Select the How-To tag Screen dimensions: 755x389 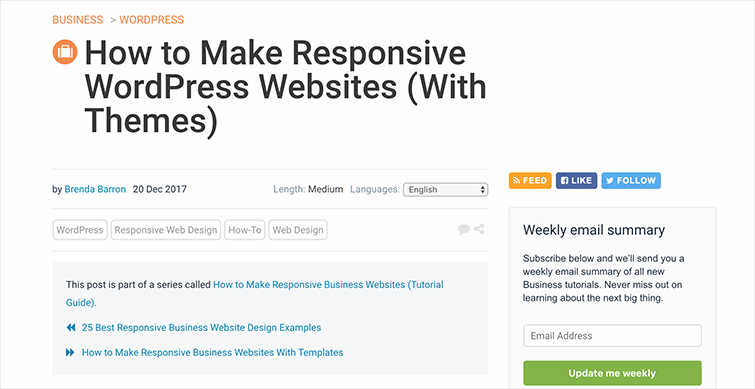point(245,230)
